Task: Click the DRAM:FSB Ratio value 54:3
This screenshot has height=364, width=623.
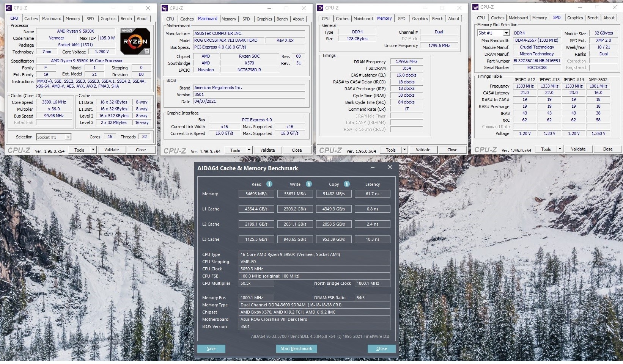Action: [372, 298]
